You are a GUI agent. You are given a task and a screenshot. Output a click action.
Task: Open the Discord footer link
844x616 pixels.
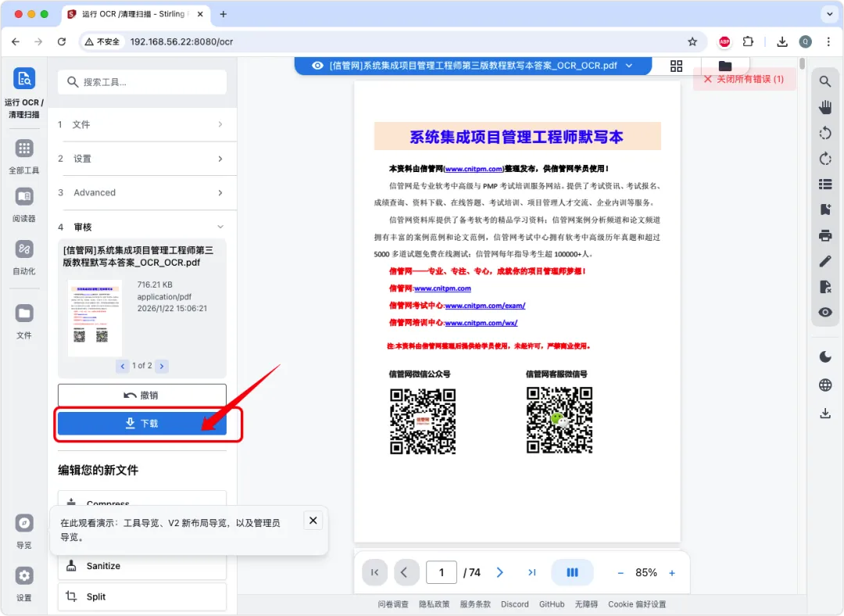tap(514, 604)
